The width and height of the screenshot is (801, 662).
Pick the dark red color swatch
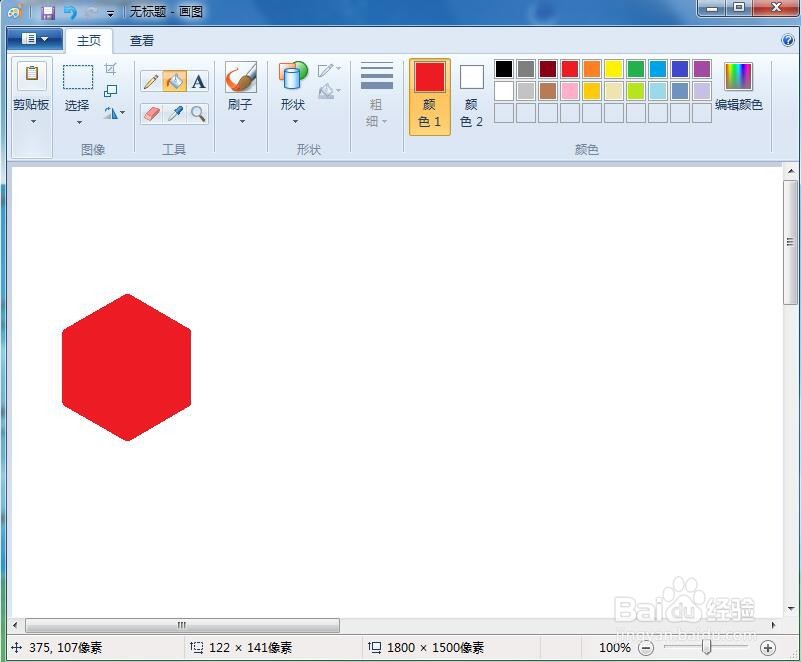pyautogui.click(x=548, y=69)
